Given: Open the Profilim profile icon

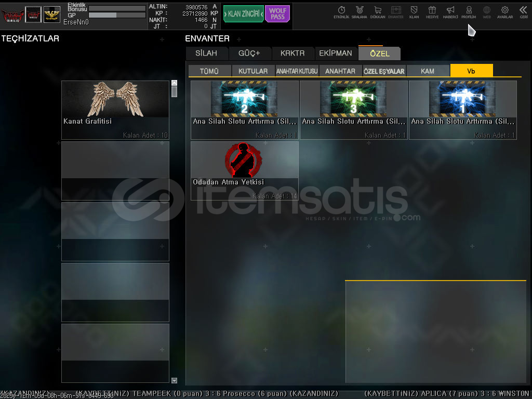Looking at the screenshot, I should (469, 12).
